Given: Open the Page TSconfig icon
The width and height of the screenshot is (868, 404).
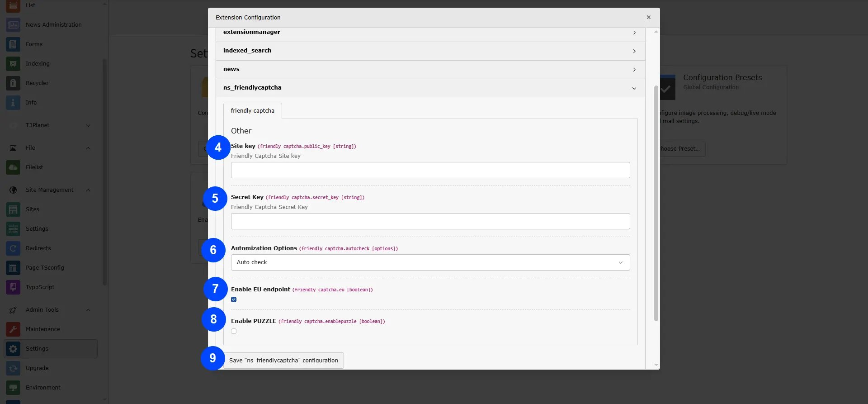Looking at the screenshot, I should (x=13, y=268).
